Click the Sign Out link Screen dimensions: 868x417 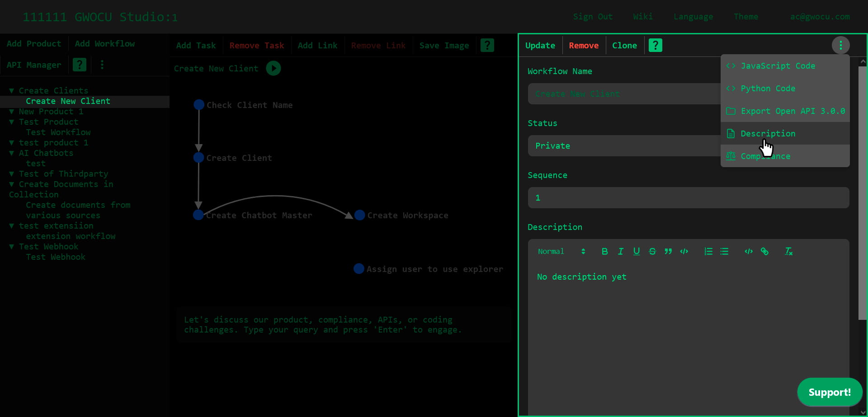pyautogui.click(x=593, y=17)
